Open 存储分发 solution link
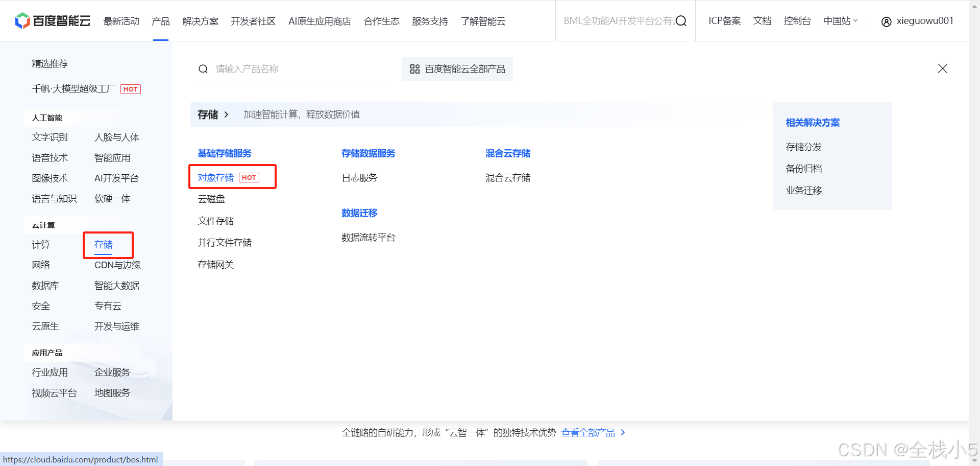 coord(804,147)
